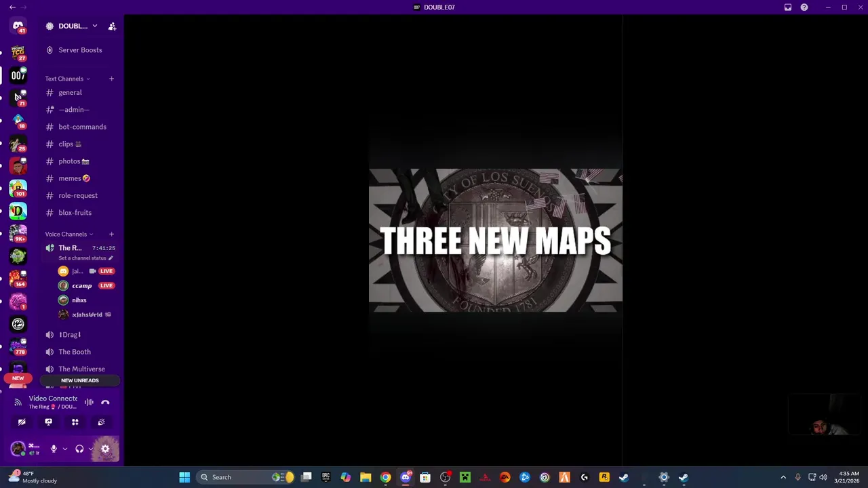This screenshot has height=488, width=868.
Task: Open Discord direct messages home icon
Action: 18,26
